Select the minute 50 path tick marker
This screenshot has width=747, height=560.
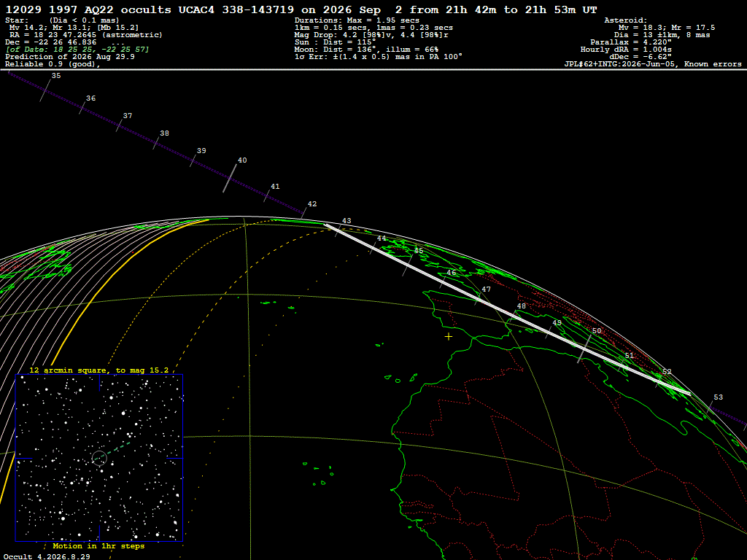[x=584, y=349]
